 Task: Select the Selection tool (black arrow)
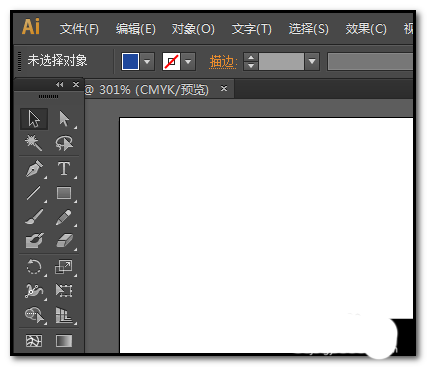(34, 119)
